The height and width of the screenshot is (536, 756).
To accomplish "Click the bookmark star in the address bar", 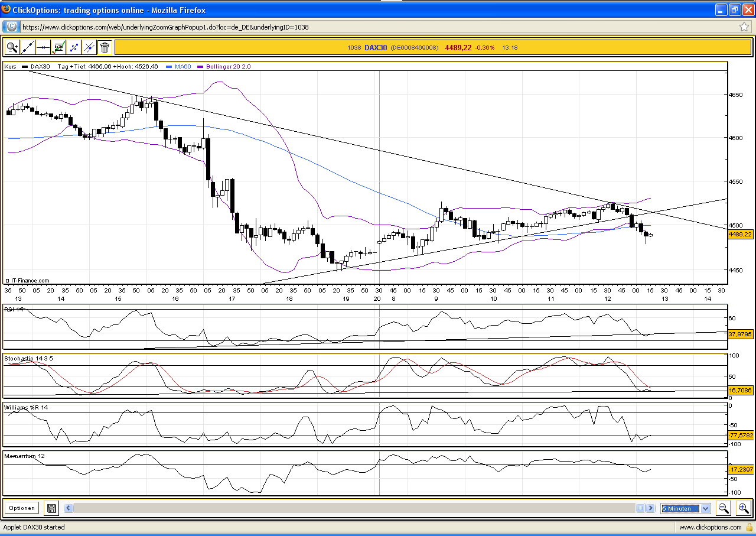I will 745,27.
